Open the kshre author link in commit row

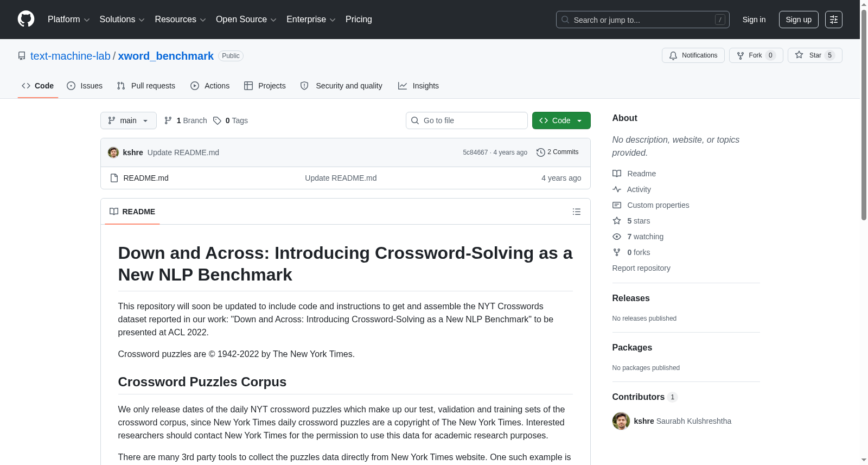pos(133,152)
